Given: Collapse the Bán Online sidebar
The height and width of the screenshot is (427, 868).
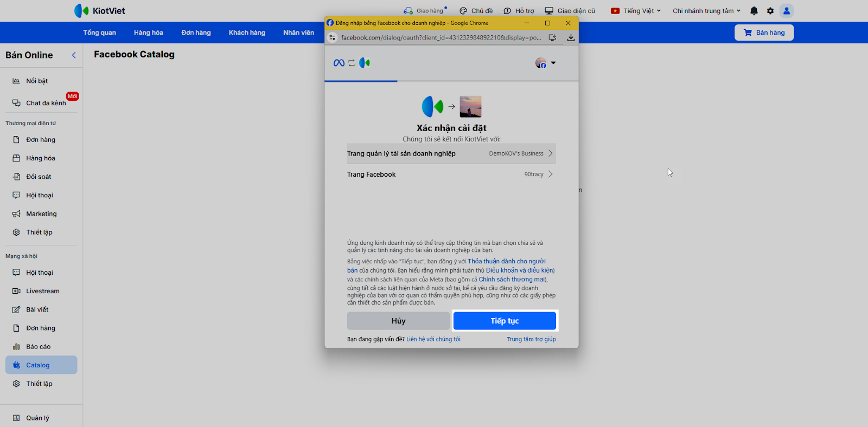Looking at the screenshot, I should (74, 55).
